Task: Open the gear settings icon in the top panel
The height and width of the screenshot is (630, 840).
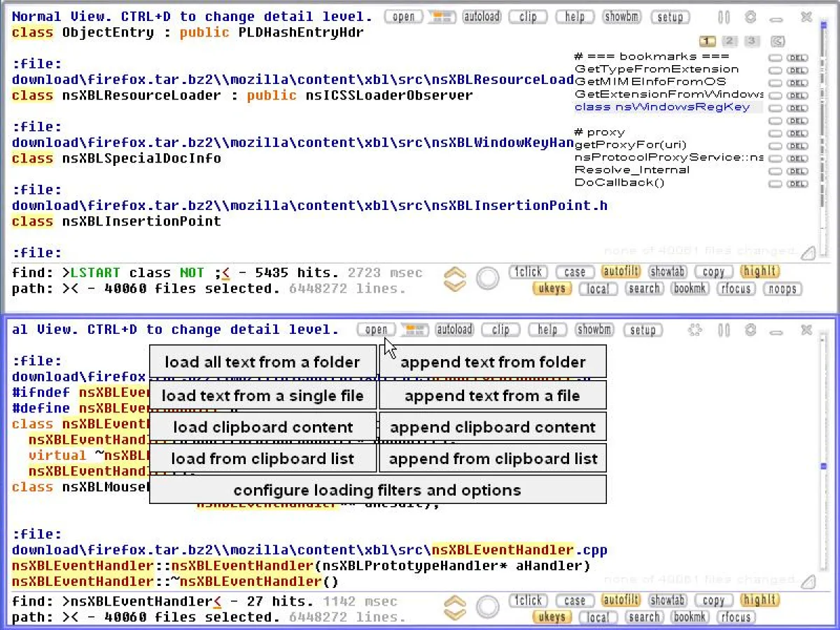Action: coord(750,17)
